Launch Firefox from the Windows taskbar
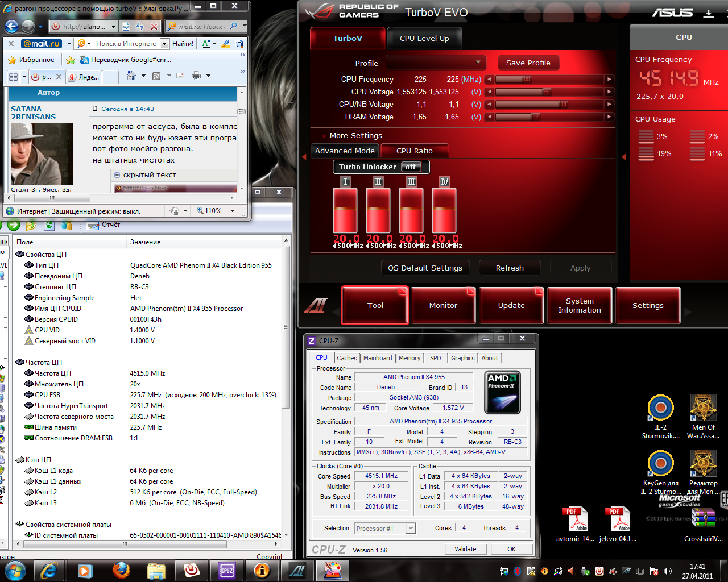Screen dimensions: 728x582 click(121, 570)
